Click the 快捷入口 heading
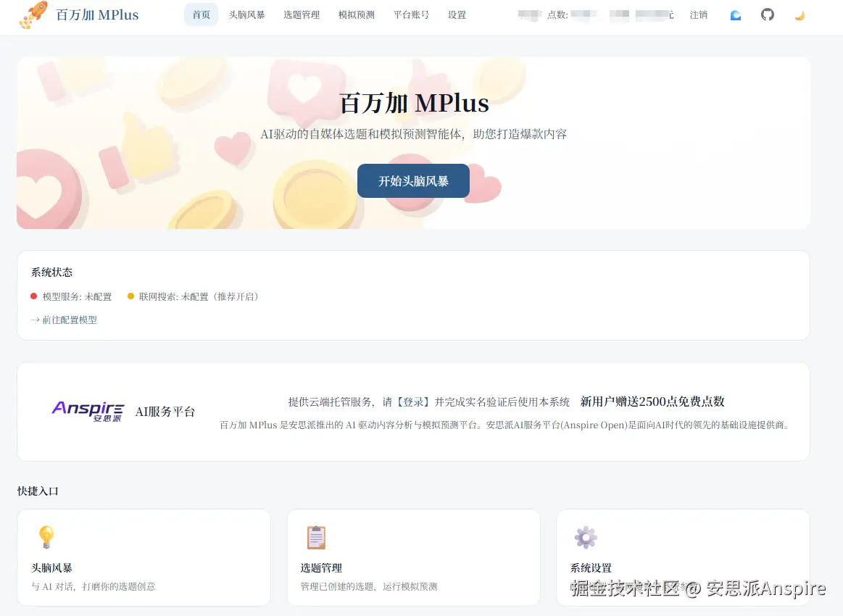Viewport: 843px width, 616px height. [x=38, y=491]
